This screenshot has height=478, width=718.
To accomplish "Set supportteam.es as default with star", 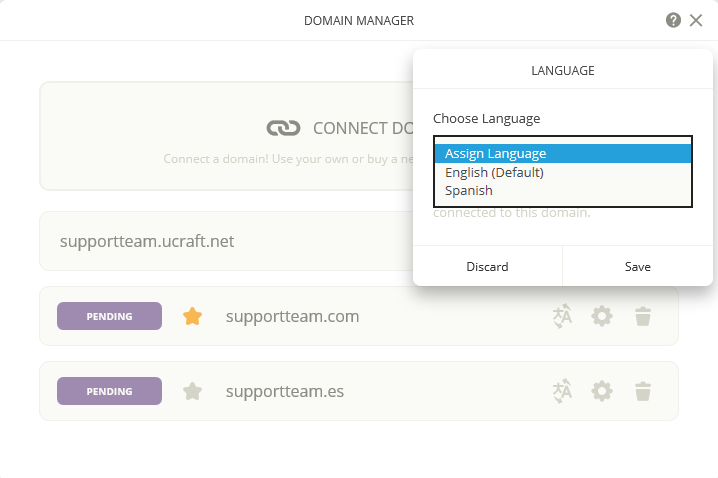I will (x=193, y=391).
